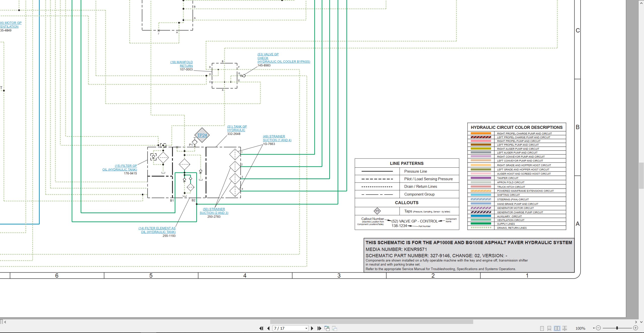Click the LINE PATTERNS heading
This screenshot has height=333, width=644.
407,163
